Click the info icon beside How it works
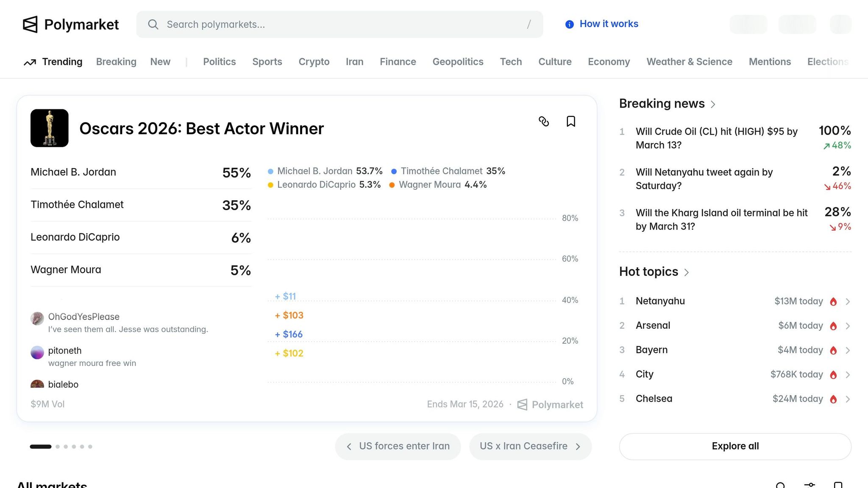Screen dimensions: 868x488 (570, 25)
